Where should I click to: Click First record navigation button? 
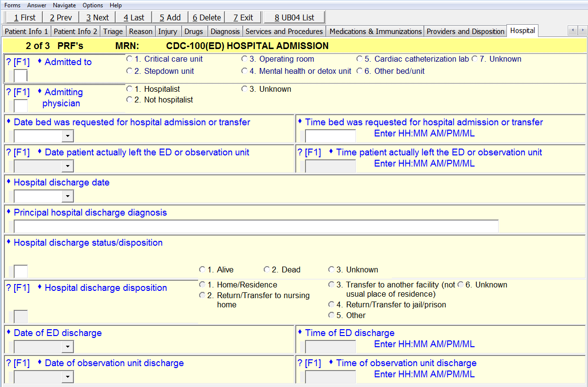pos(24,17)
